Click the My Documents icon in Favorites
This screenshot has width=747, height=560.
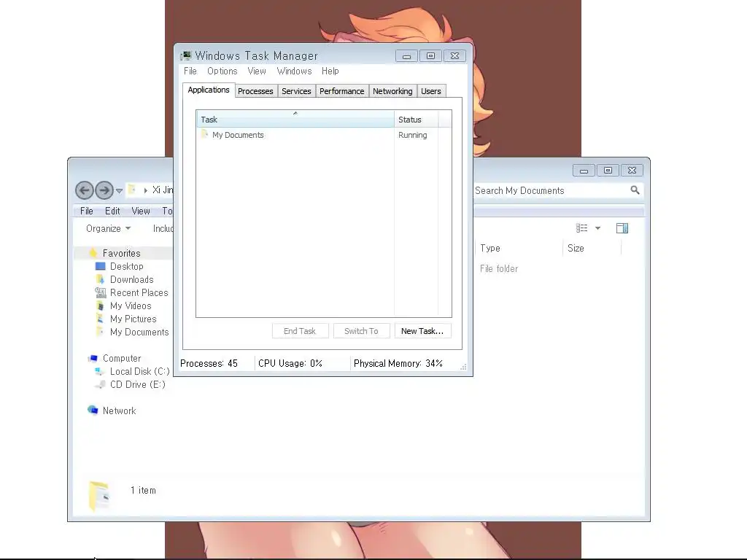click(x=100, y=332)
